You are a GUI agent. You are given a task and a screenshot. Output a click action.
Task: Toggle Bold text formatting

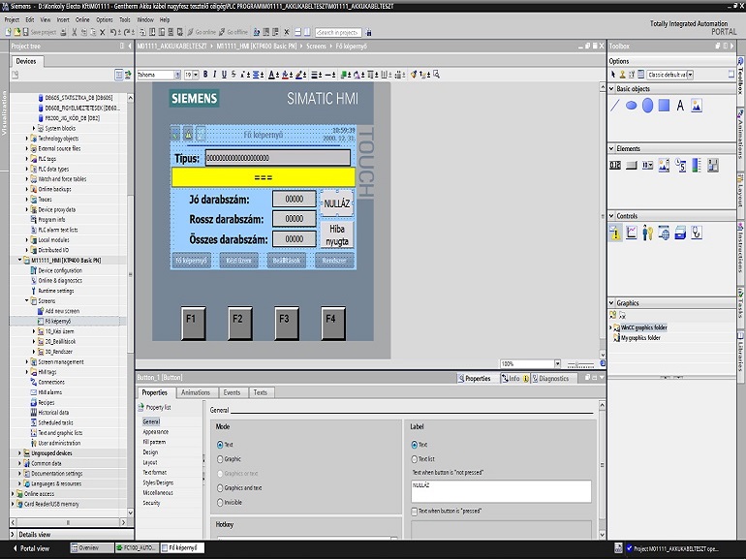(x=205, y=75)
